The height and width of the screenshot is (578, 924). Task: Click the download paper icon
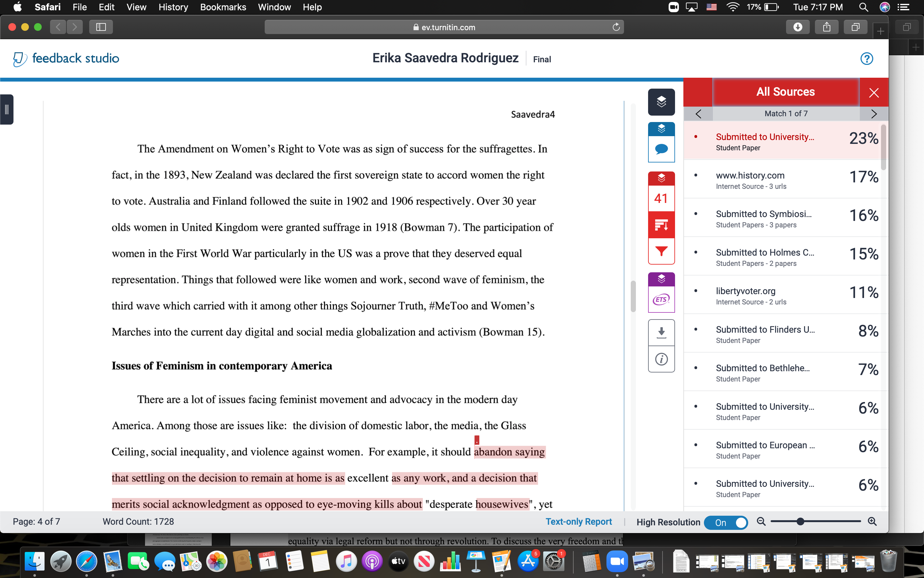click(661, 333)
